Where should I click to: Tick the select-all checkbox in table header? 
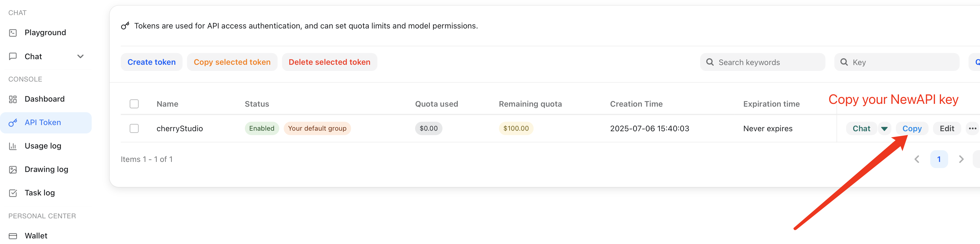point(134,104)
